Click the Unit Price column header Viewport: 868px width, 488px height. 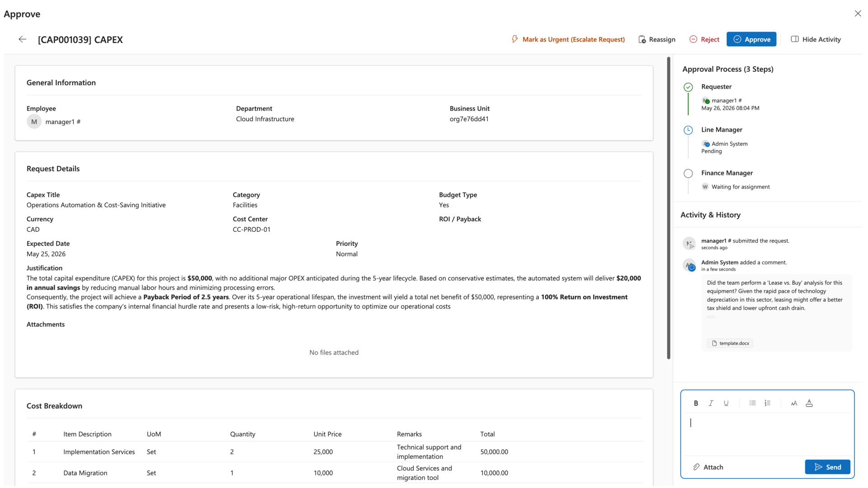coord(327,434)
